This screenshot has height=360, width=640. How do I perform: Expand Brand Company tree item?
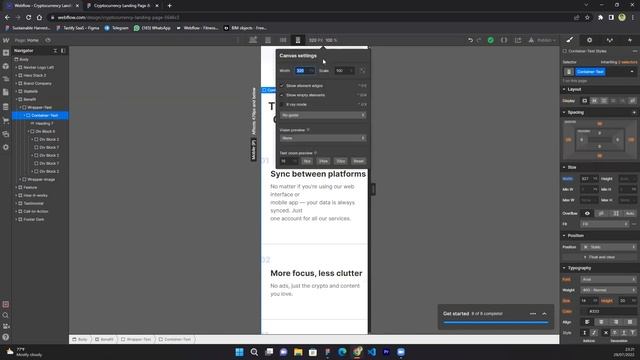[x=16, y=83]
